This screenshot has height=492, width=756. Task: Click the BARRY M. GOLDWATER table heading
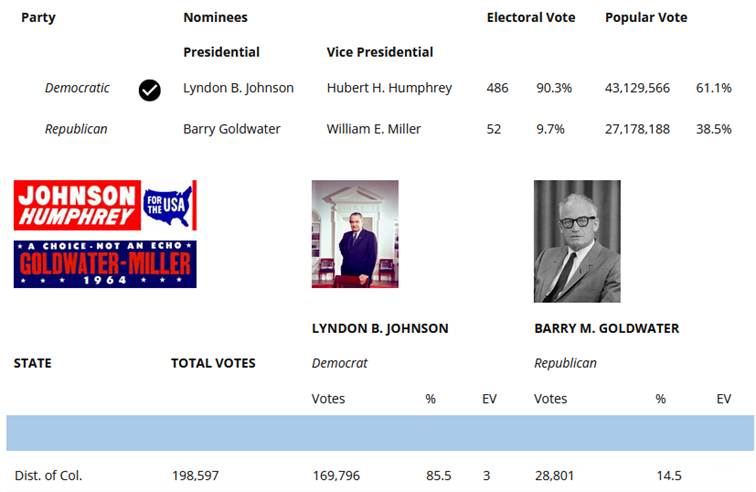pos(607,328)
